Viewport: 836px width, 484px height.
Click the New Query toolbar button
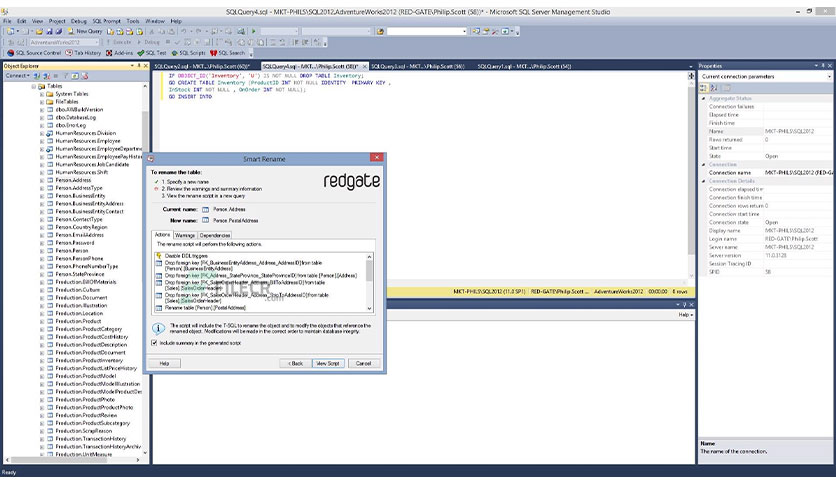click(85, 31)
